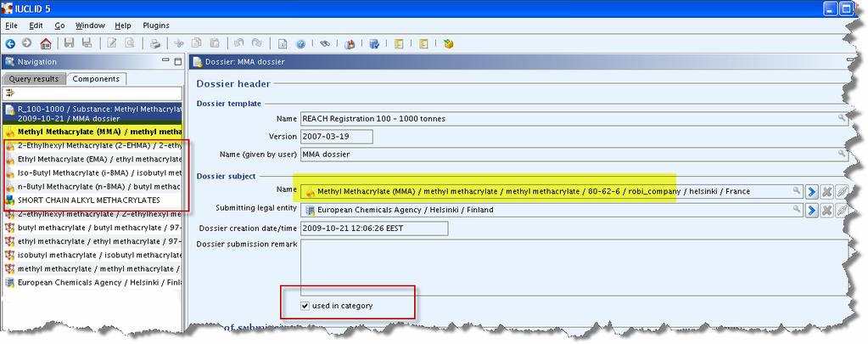Select Ethyl Methacrylate (EMA) substance
Image resolution: width=868 pixels, height=344 pixels.
click(x=92, y=159)
